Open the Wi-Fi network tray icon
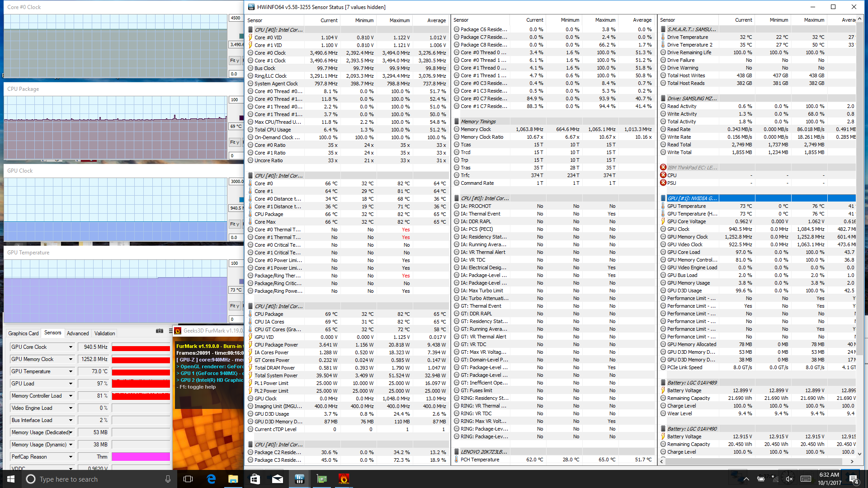Viewport: 868px width, 488px height. tap(775, 479)
